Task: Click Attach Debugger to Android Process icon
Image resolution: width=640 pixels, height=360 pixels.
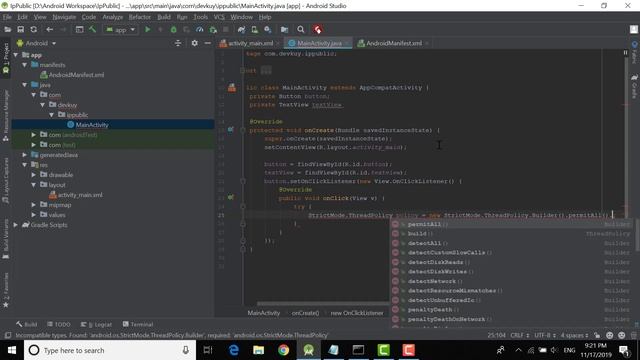Action: click(213, 29)
